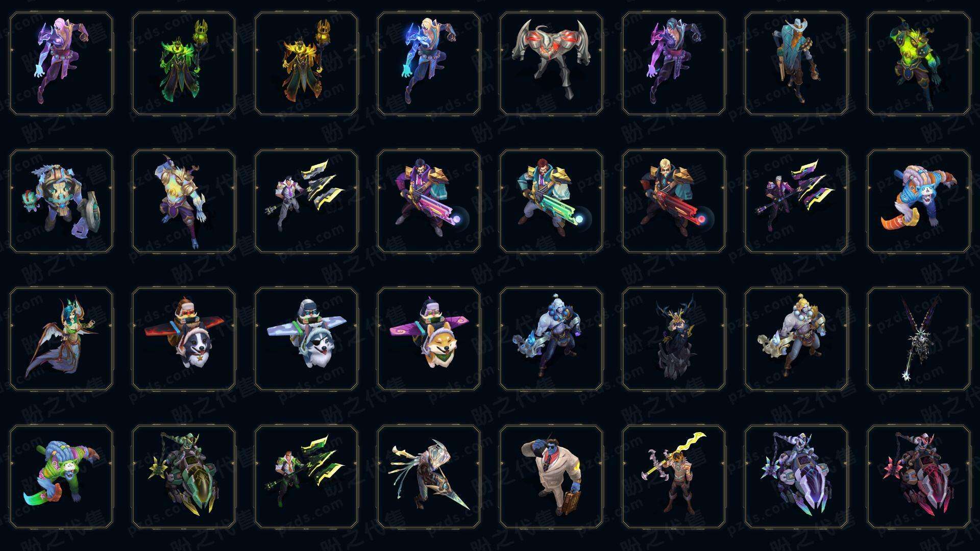Select the mermaid-tailed winged woman skin

point(61,339)
